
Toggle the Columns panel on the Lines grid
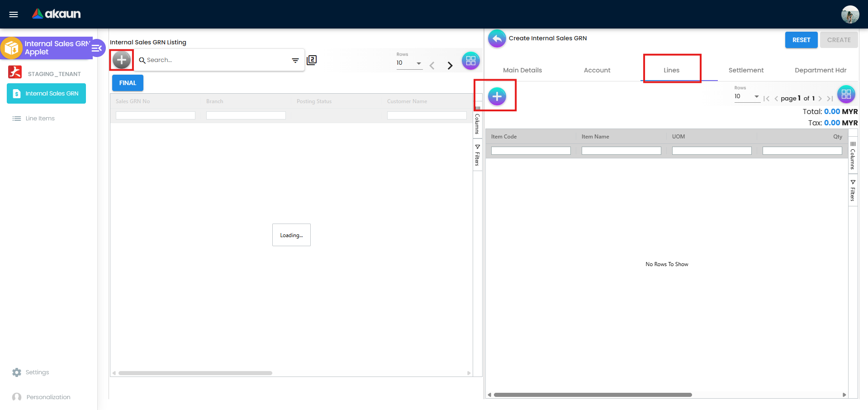[853, 156]
